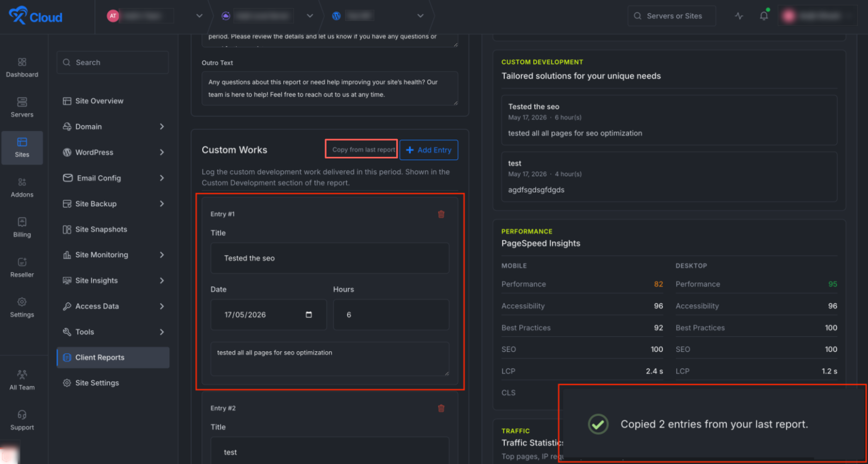The width and height of the screenshot is (868, 464).
Task: Click the server icon in breadcrumb
Action: click(x=226, y=16)
